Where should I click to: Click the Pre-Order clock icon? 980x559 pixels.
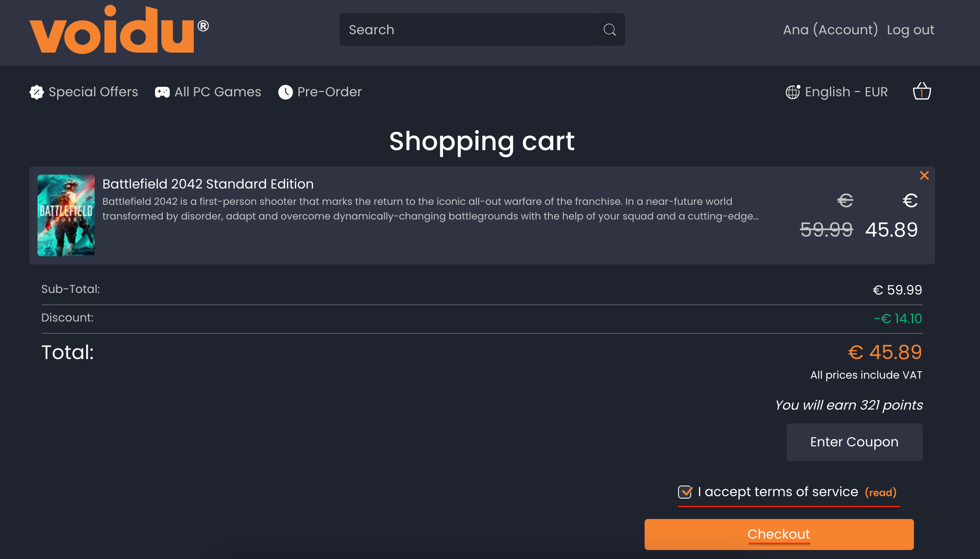(x=285, y=92)
